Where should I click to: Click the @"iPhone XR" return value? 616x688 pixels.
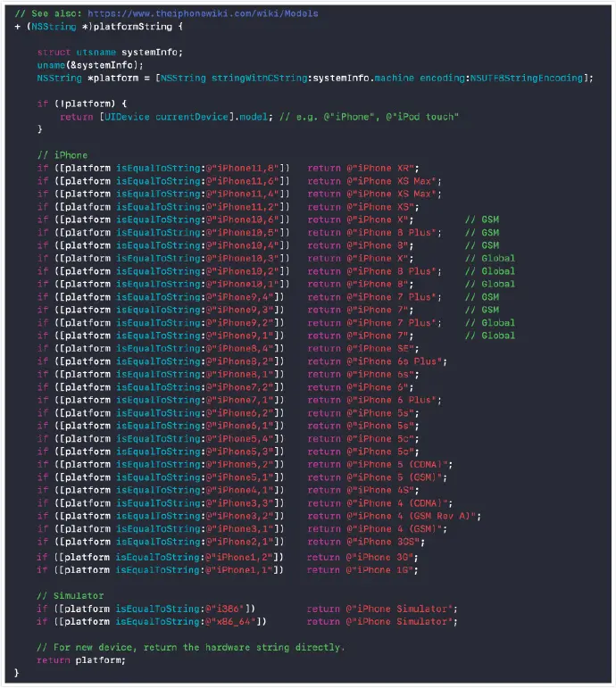[x=380, y=168]
